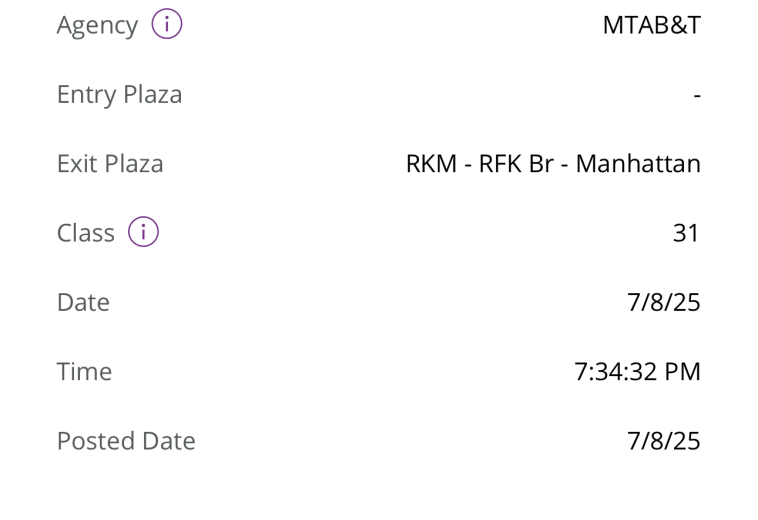Screen dimensions: 758x520
Task: Click the RFK Br text in Exit Plaza
Action: pyautogui.click(x=515, y=164)
